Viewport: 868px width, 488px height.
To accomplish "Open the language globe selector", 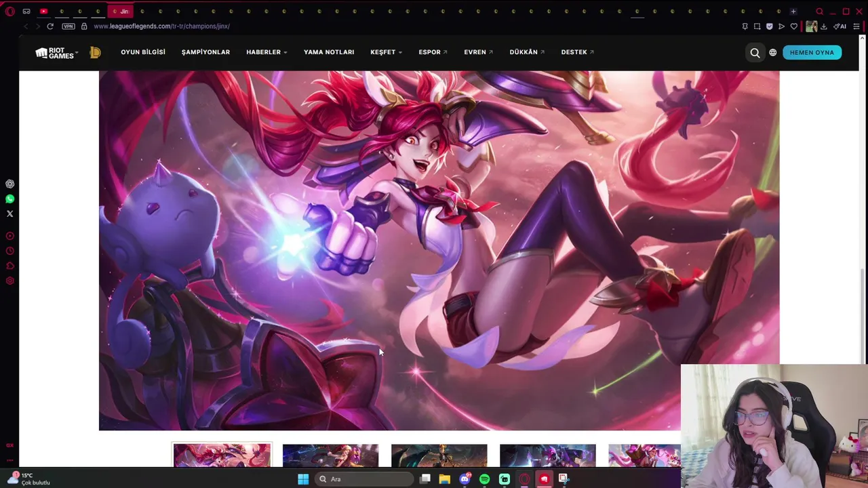I will 772,52.
